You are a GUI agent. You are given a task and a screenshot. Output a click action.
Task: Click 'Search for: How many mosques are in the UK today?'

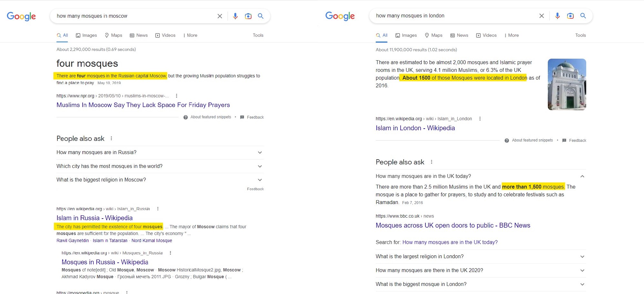[450, 242]
